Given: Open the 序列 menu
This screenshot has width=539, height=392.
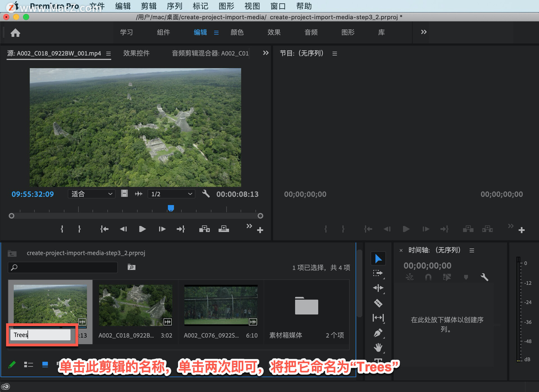Looking at the screenshot, I should (x=175, y=6).
